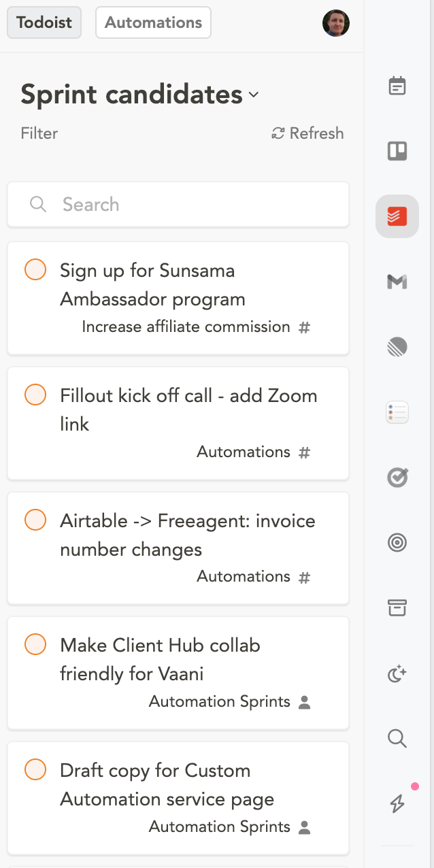This screenshot has width=434, height=868.
Task: Open the objectives target icon
Action: (x=397, y=543)
